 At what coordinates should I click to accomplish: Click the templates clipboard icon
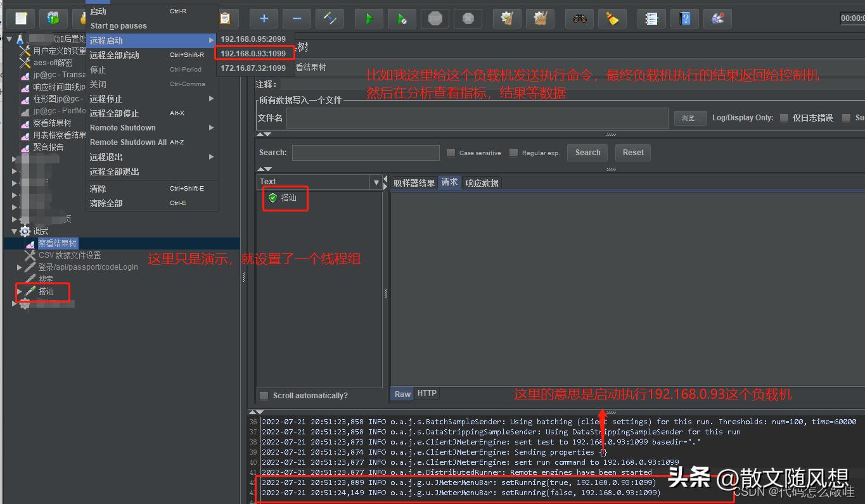[226, 18]
